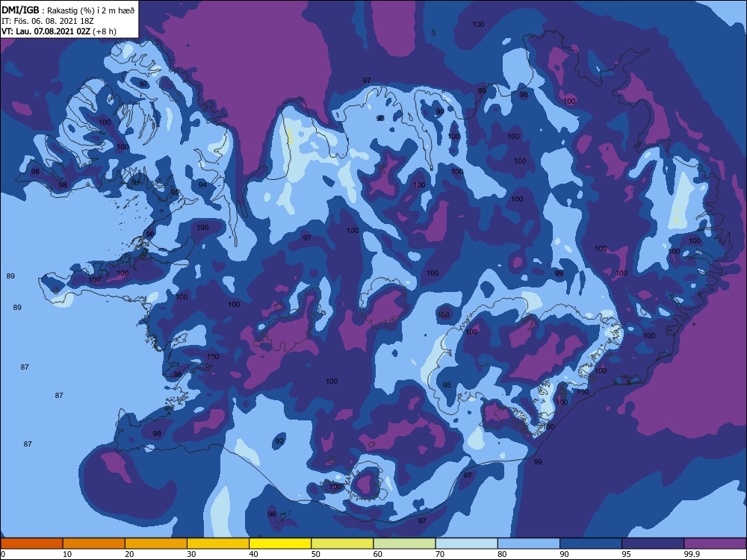Select the pale blue 70–80 legend swatch
Image resolution: width=747 pixels, height=560 pixels.
tap(467, 544)
